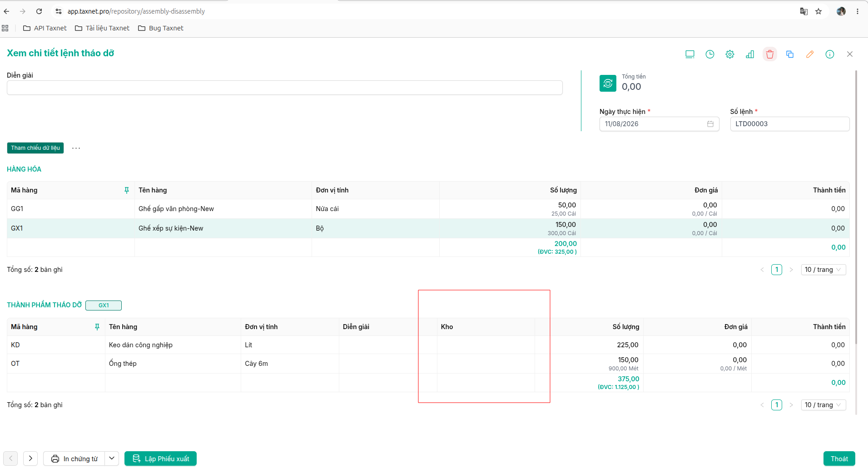Toggle pin on Mã hàng column in THÀNH PHẨM
Screen dimensions: 868x473
pyautogui.click(x=97, y=327)
